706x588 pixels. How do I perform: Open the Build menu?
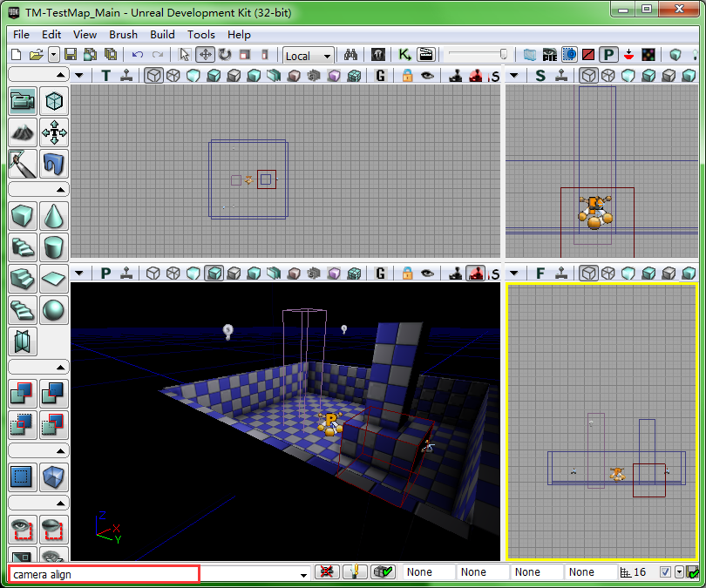(x=162, y=35)
